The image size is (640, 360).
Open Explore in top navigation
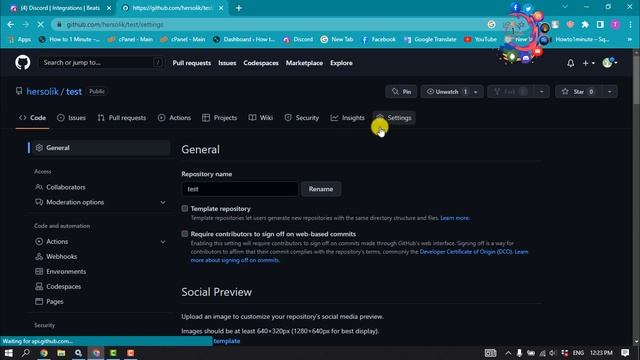[x=341, y=63]
